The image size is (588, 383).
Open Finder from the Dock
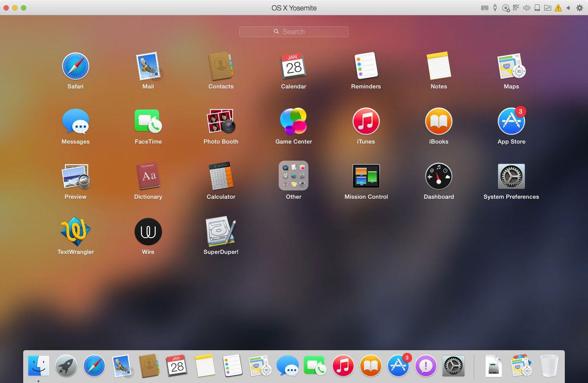tap(38, 366)
